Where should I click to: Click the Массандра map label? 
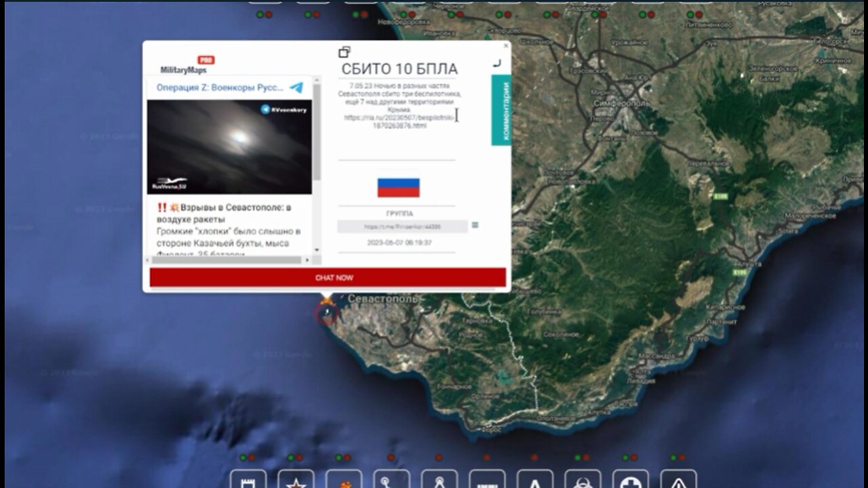(x=657, y=355)
